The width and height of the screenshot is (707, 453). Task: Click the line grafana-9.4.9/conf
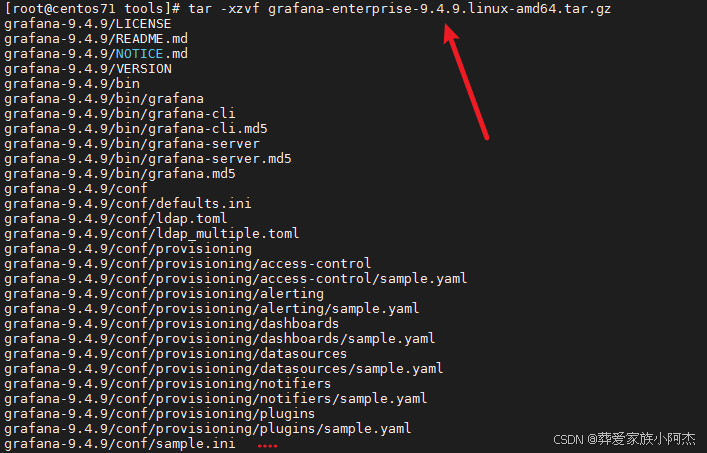tap(76, 189)
